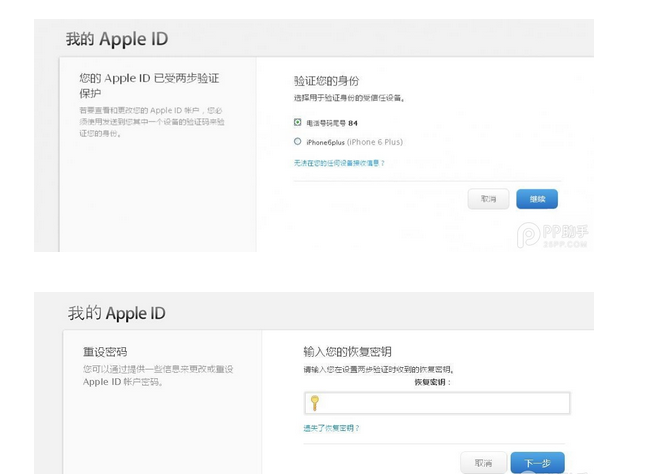Click the yellow key icon in the recovery field
Image resolution: width=646 pixels, height=474 pixels.
coord(315,403)
